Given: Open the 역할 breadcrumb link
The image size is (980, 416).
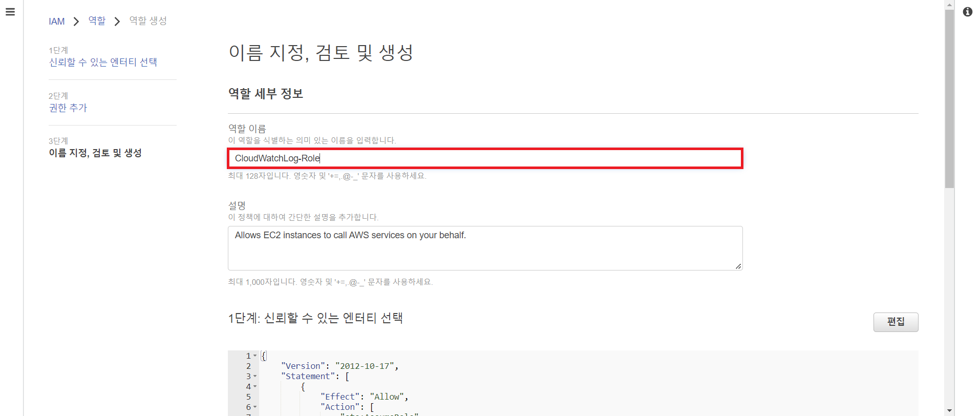Looking at the screenshot, I should (x=97, y=20).
